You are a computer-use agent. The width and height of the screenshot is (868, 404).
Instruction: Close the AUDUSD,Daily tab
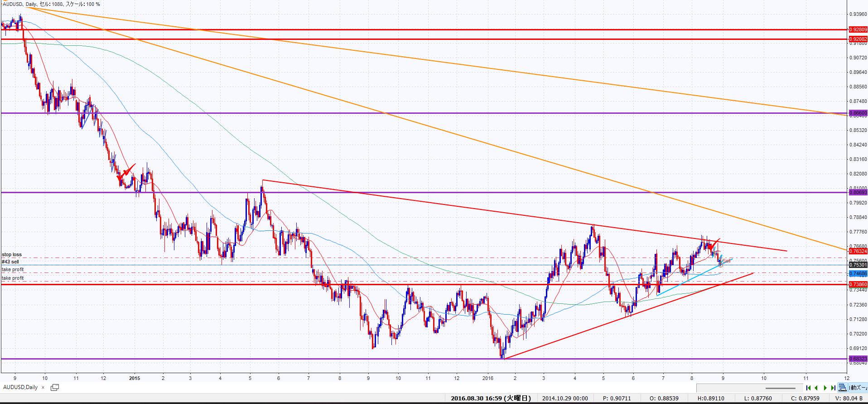point(43,387)
